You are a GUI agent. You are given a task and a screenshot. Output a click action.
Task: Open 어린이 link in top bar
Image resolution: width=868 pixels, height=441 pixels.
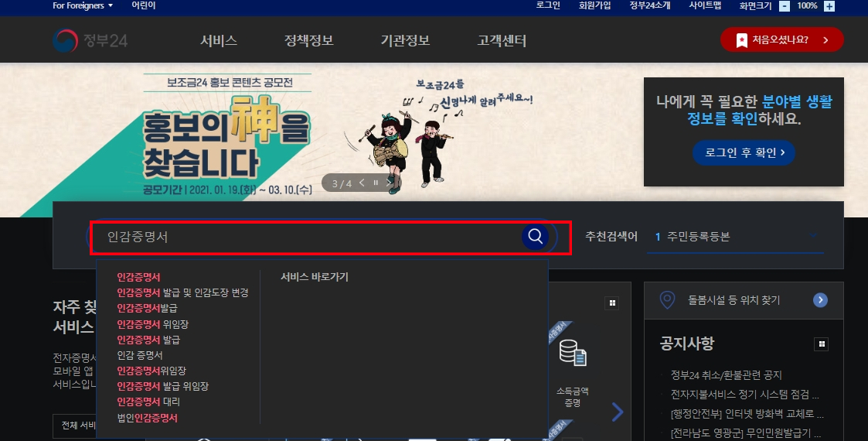pyautogui.click(x=143, y=5)
